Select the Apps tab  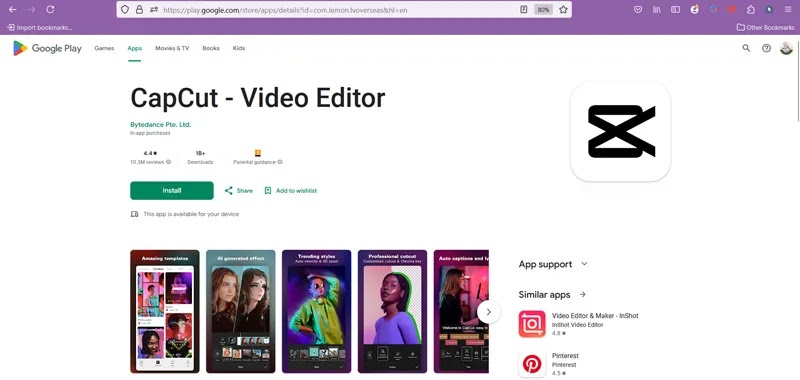point(135,48)
